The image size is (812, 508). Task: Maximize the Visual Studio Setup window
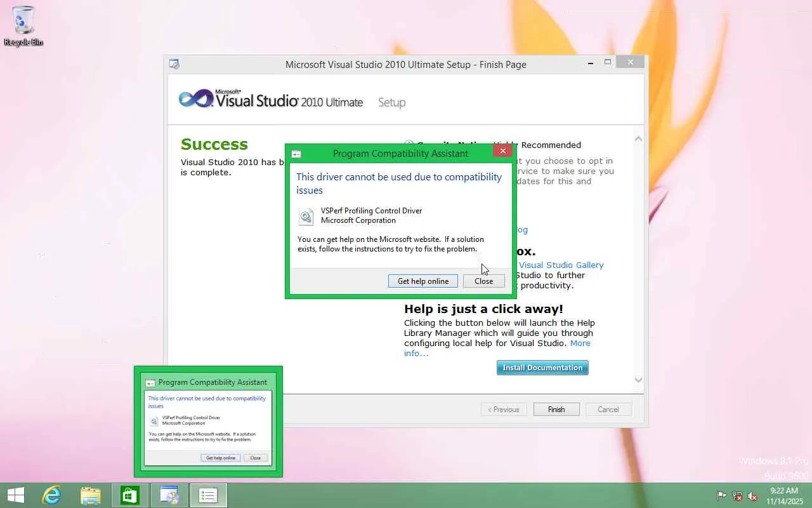(x=608, y=62)
